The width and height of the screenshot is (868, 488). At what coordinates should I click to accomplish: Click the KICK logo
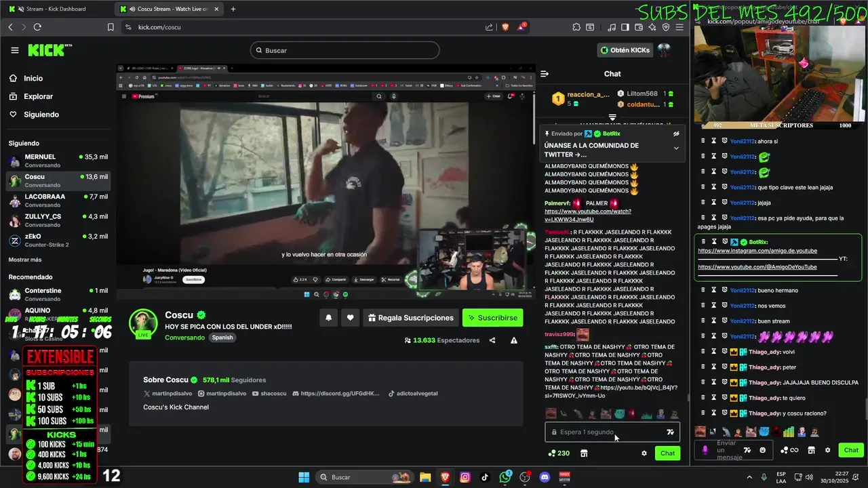tap(50, 50)
